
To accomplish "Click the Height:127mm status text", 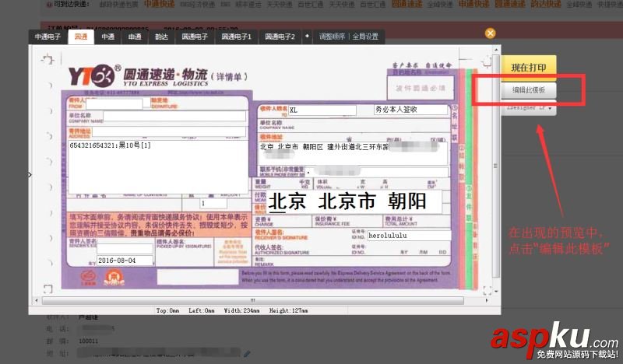I will tap(288, 310).
